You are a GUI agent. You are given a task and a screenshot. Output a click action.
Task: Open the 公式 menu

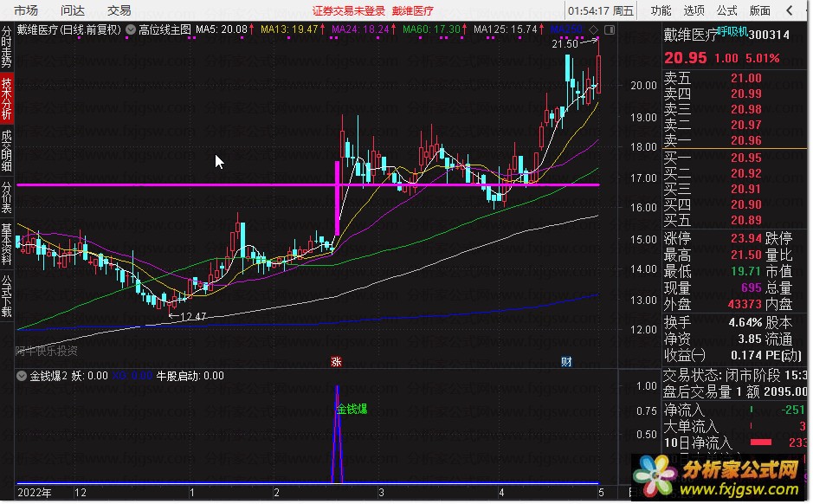pyautogui.click(x=727, y=10)
